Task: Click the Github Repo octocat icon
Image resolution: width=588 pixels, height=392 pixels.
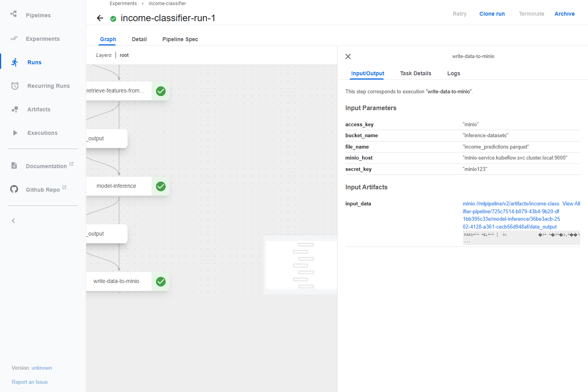Action: pos(14,189)
